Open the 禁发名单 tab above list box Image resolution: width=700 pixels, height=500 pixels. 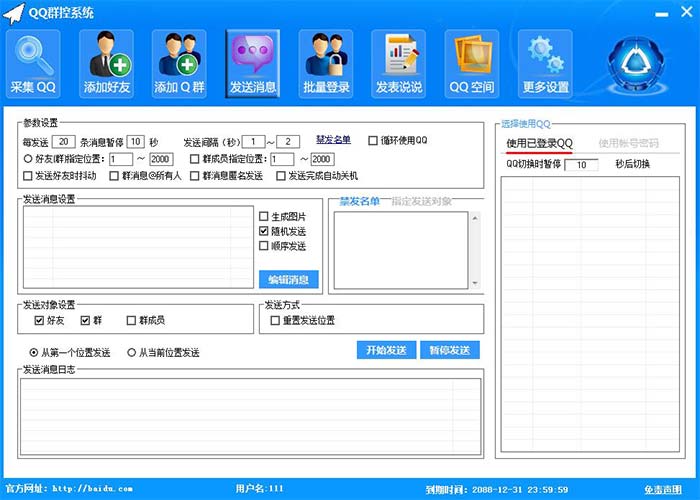tap(359, 201)
